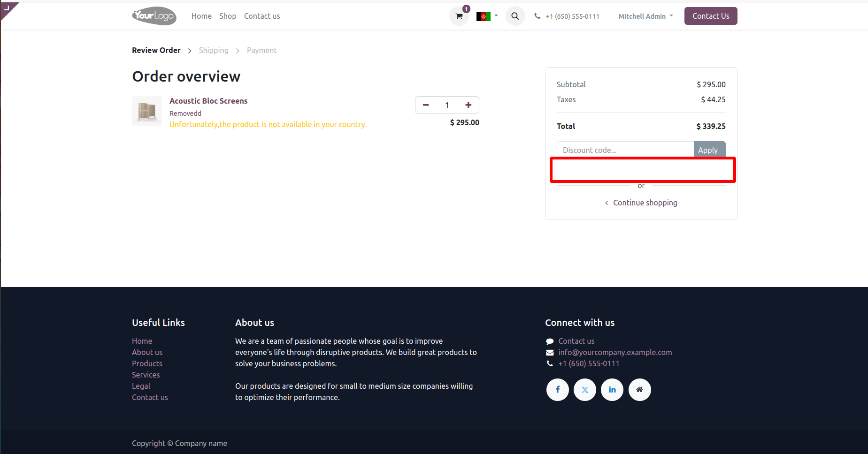The image size is (868, 454).
Task: Click the Copyright Company name text
Action: (x=179, y=443)
